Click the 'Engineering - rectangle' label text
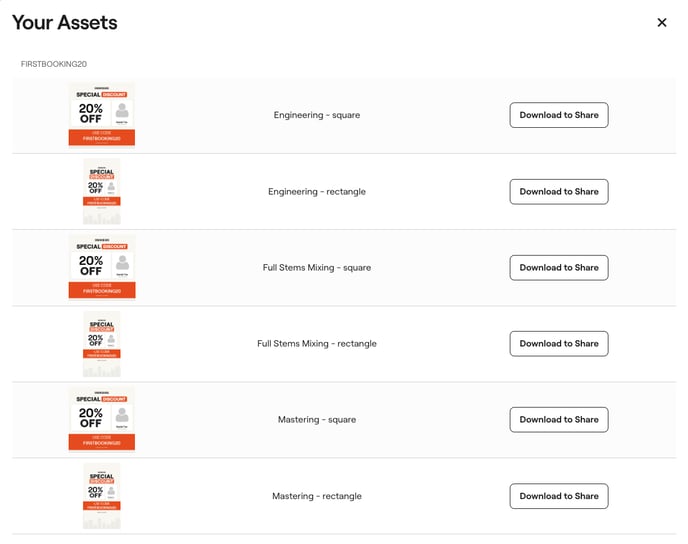Screen dimensions: 688x544 pos(317,191)
